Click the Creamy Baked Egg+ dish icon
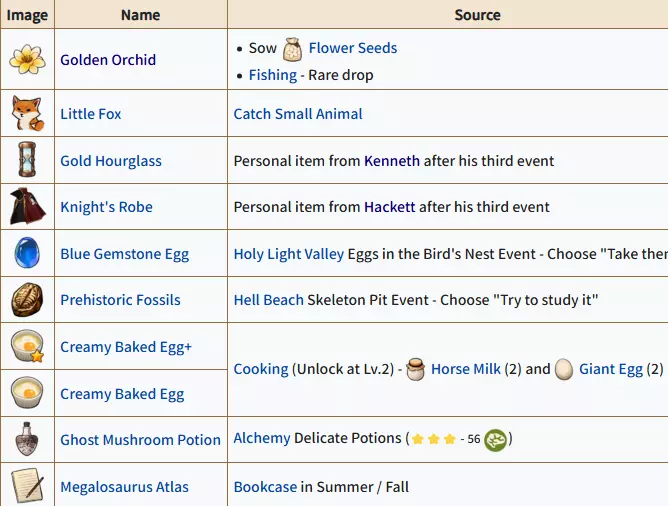Image resolution: width=668 pixels, height=506 pixels. coord(27,347)
